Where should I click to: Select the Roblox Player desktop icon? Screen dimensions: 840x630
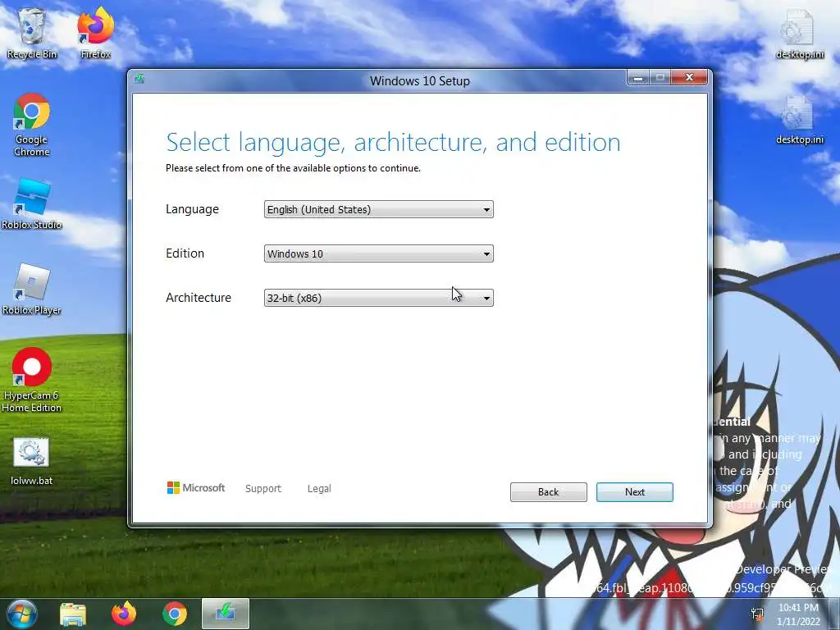(32, 290)
